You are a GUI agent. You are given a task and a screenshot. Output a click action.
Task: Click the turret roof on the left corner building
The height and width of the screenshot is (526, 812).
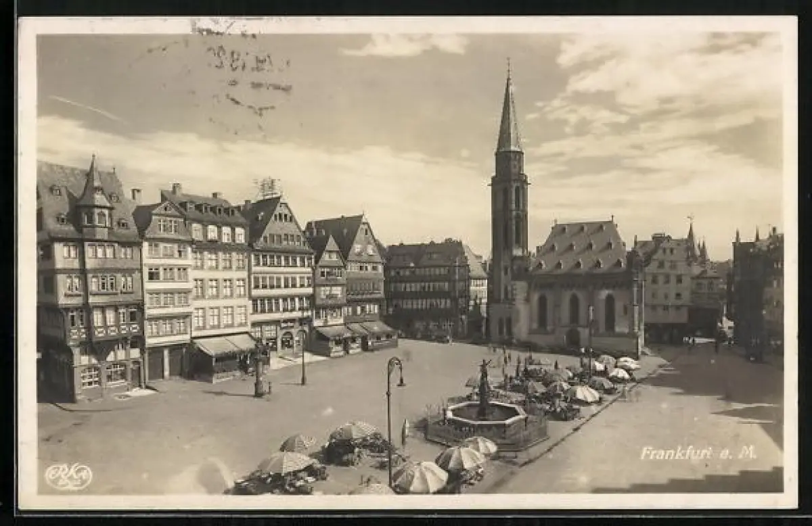coord(93,184)
